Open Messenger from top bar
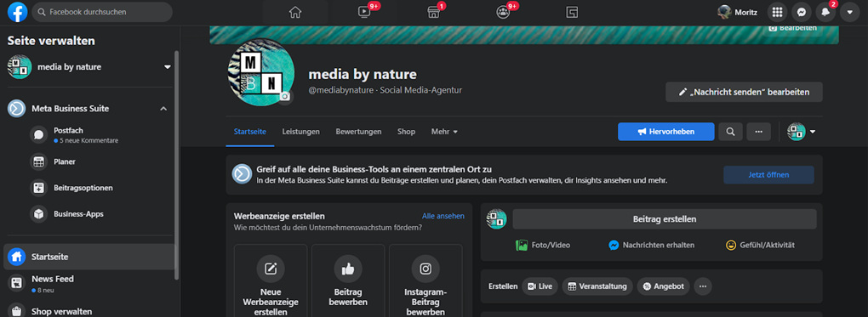The width and height of the screenshot is (868, 317). [801, 12]
